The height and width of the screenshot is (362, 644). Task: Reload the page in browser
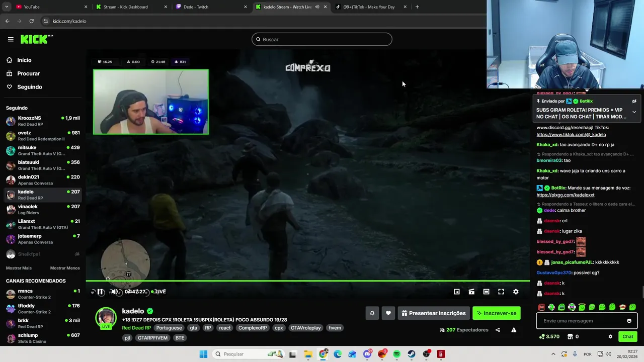(31, 21)
